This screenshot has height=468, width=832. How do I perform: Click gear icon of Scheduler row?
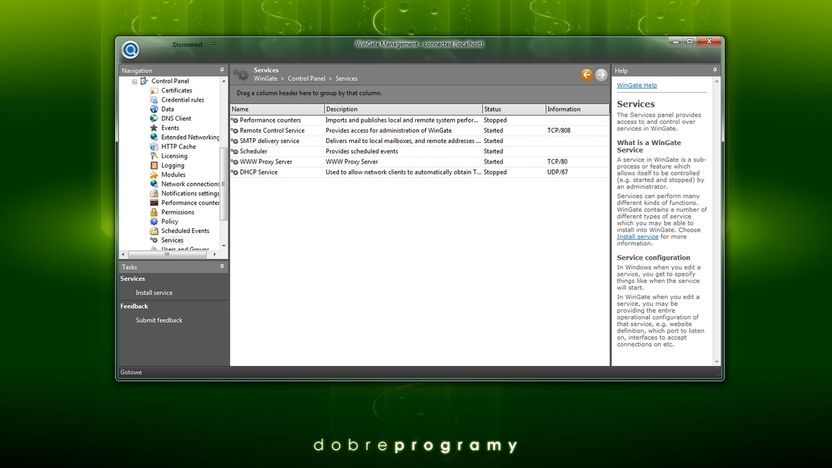pyautogui.click(x=235, y=151)
